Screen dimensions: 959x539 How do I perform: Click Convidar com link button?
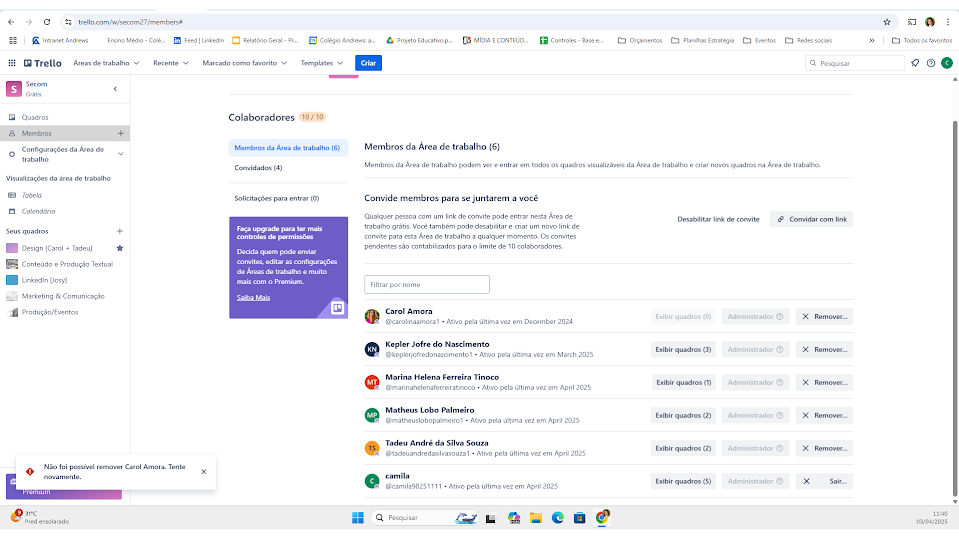pos(812,219)
